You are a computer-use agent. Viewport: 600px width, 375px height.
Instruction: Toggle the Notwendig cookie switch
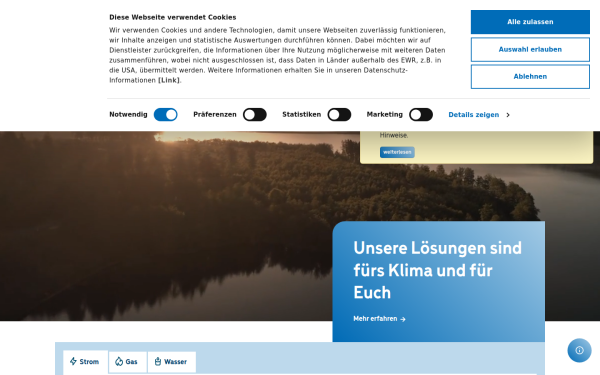tap(166, 114)
